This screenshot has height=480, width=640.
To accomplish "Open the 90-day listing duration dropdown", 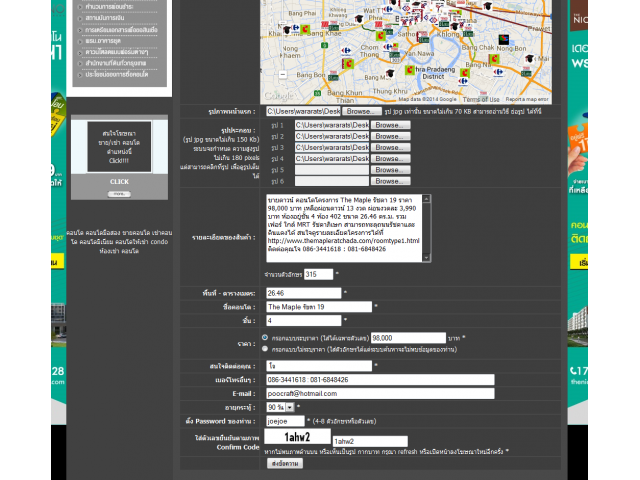I will [x=282, y=407].
